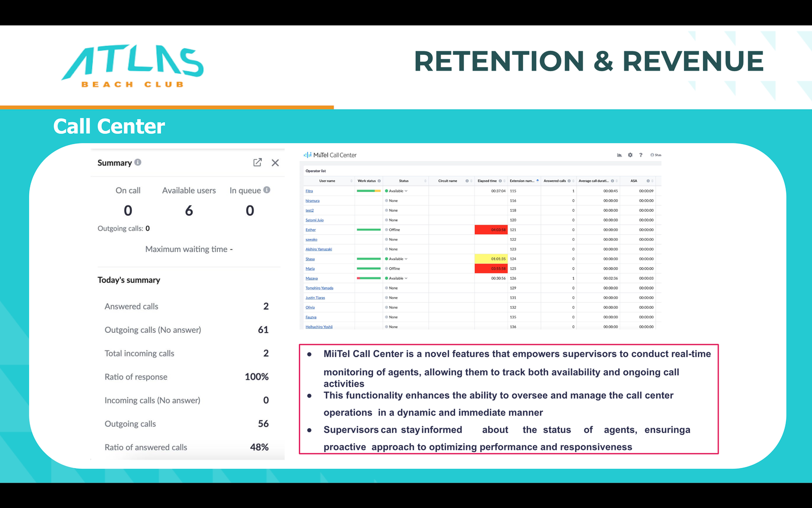This screenshot has height=508, width=812.
Task: Open Esther's operator profile link
Action: point(311,230)
